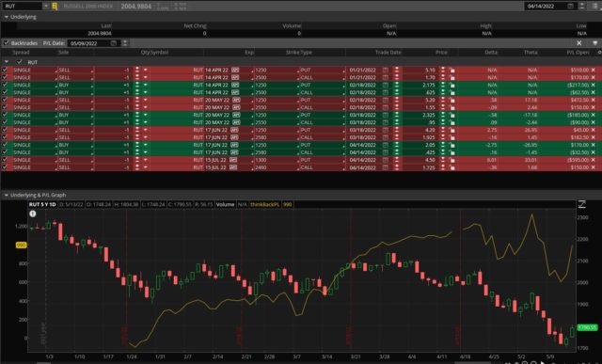
Task: Sort by the P/L Open column header
Action: click(578, 53)
